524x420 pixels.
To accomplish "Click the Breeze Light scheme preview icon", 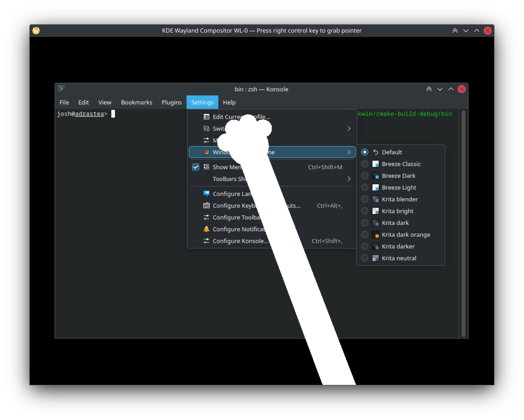I will (x=376, y=187).
